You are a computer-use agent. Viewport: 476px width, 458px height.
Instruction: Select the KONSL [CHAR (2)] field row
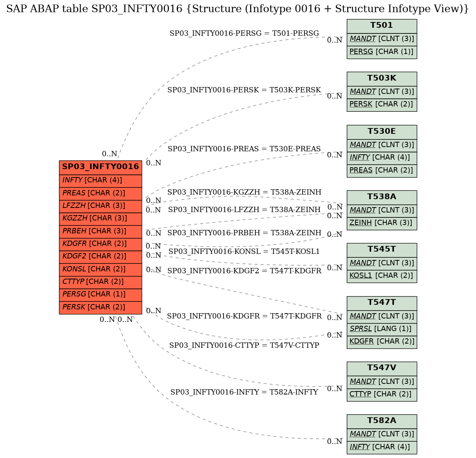click(x=100, y=269)
